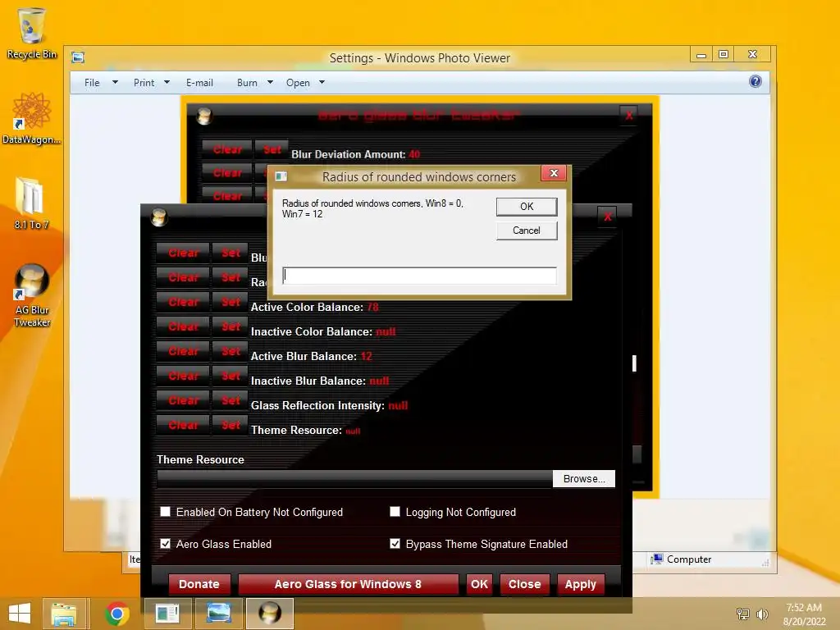Click the red X of the front tweaker window
Screen dimensions: 840x630
(x=607, y=217)
